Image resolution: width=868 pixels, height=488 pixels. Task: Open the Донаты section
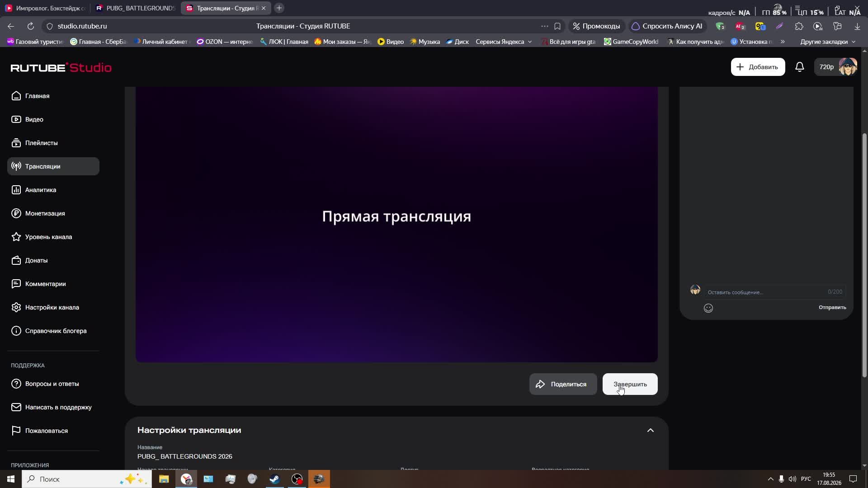53,260
